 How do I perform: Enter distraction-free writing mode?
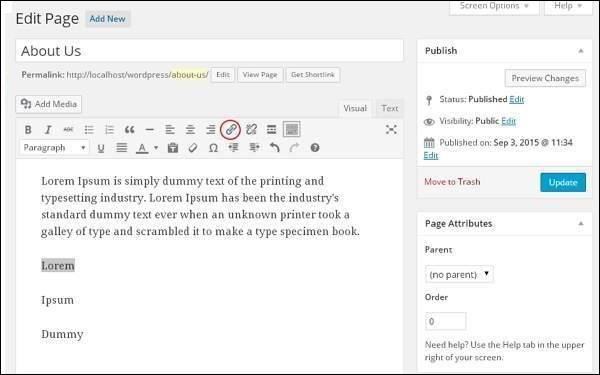[x=391, y=129]
